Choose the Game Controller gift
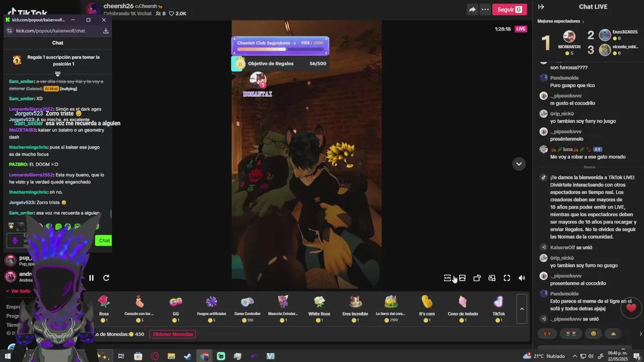644x362 pixels. point(247,306)
